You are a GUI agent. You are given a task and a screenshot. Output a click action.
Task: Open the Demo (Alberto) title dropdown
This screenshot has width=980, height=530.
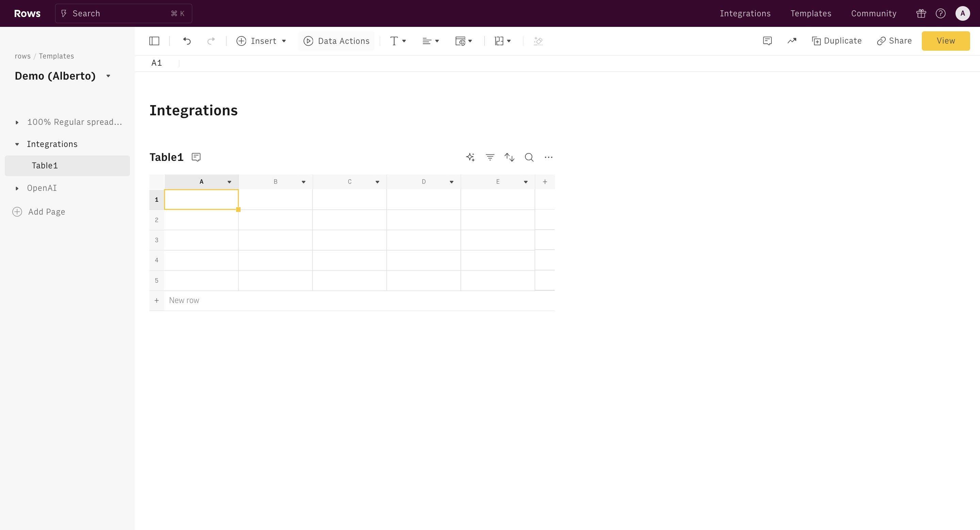(109, 76)
